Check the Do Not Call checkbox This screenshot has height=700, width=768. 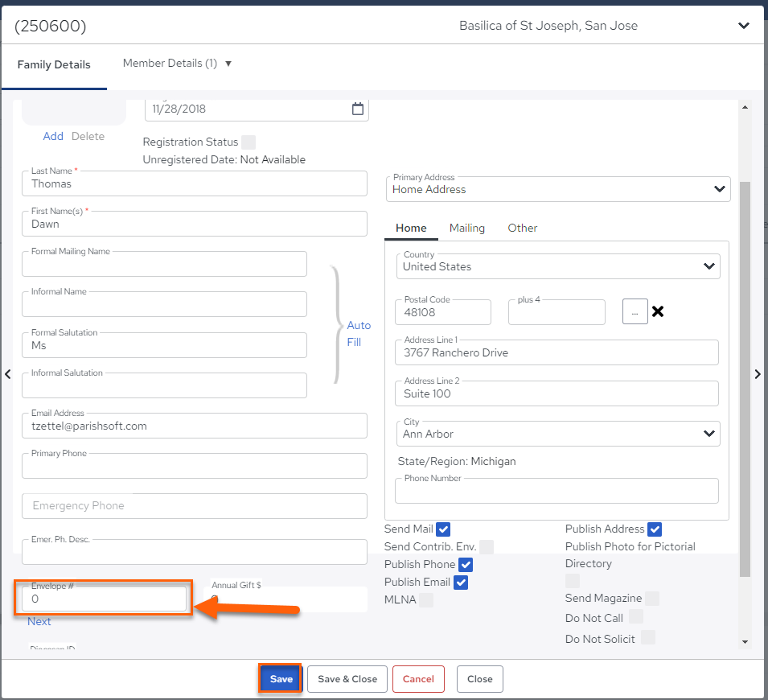point(636,616)
